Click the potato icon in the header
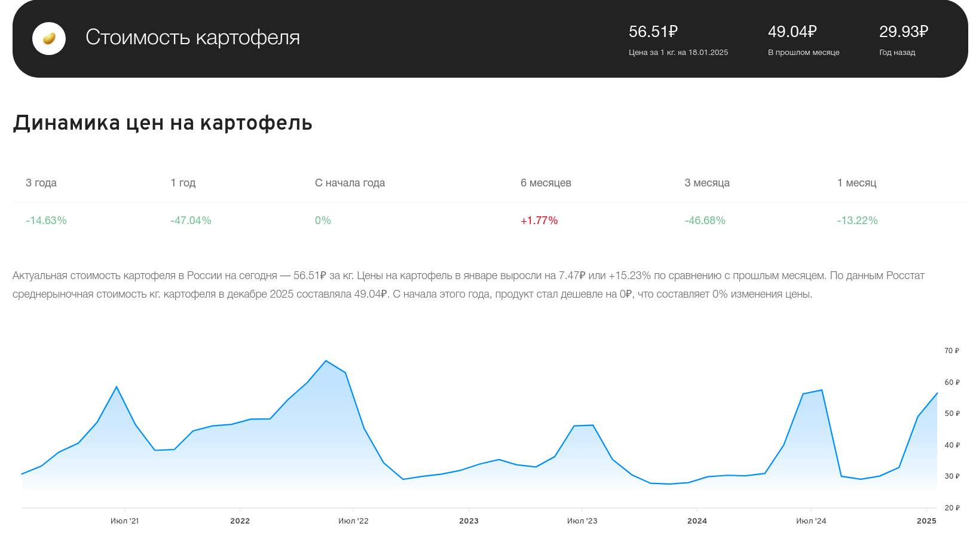Screen dimensions: 979x560 coord(49,39)
